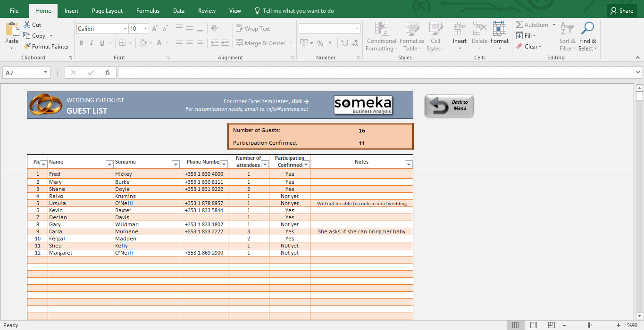Click the Format Painter brush icon
Viewport: 644px width, 330px height.
pos(27,47)
